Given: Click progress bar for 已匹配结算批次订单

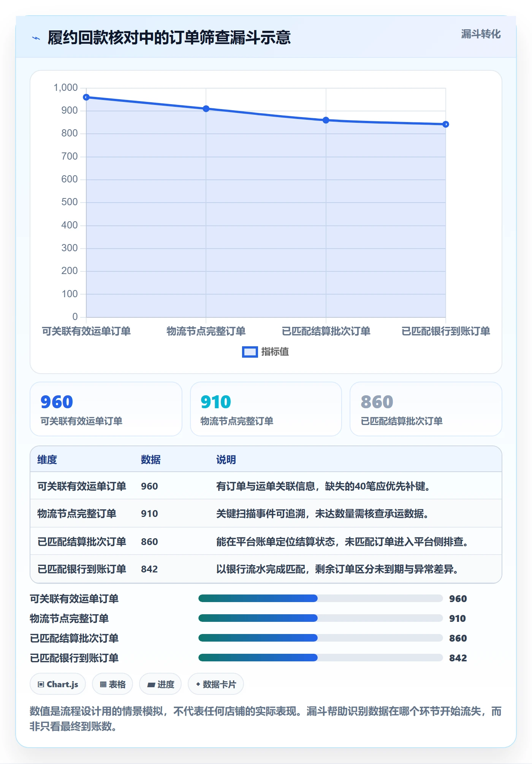Looking at the screenshot, I should pos(320,638).
